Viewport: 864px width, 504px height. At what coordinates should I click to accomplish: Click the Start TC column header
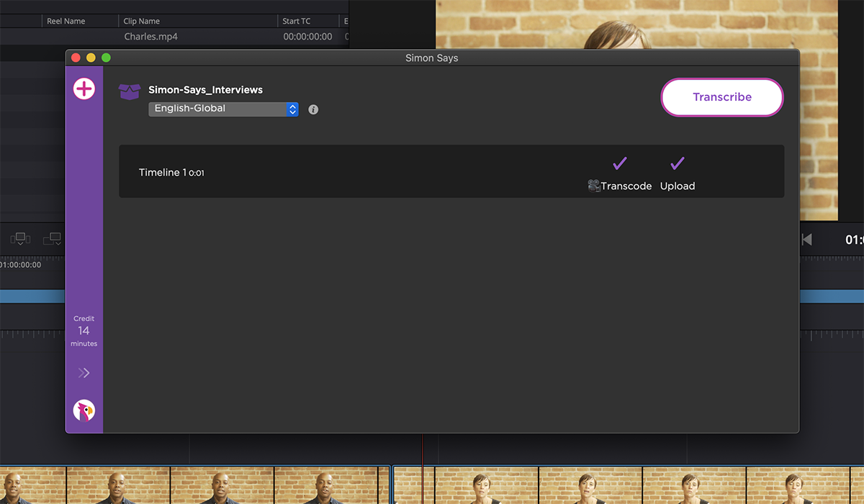(295, 21)
